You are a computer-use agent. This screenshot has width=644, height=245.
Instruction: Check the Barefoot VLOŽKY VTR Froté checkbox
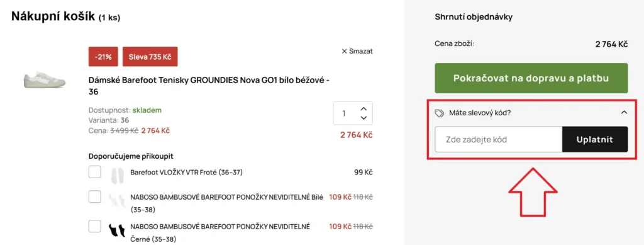click(95, 172)
